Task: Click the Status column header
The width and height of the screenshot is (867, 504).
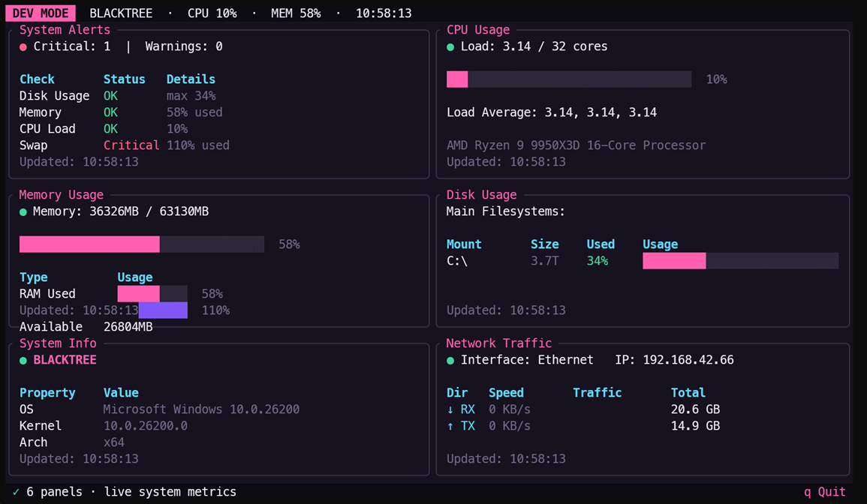Action: [x=125, y=79]
